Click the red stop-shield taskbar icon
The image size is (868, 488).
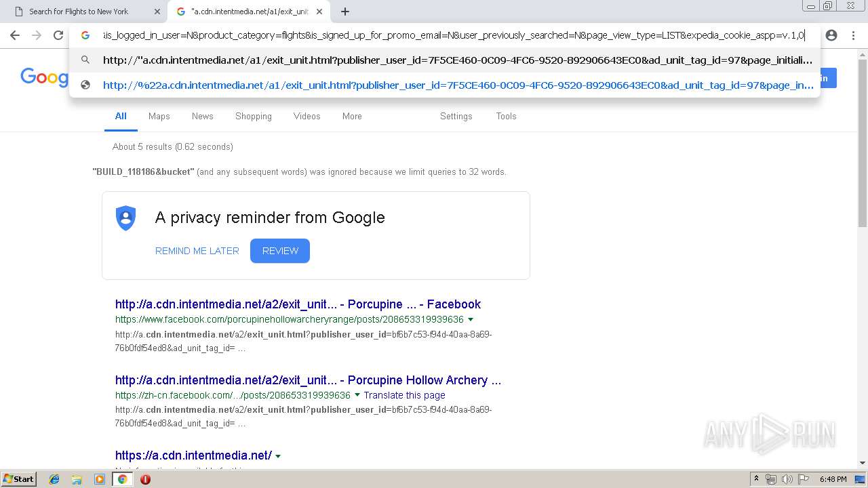145,479
